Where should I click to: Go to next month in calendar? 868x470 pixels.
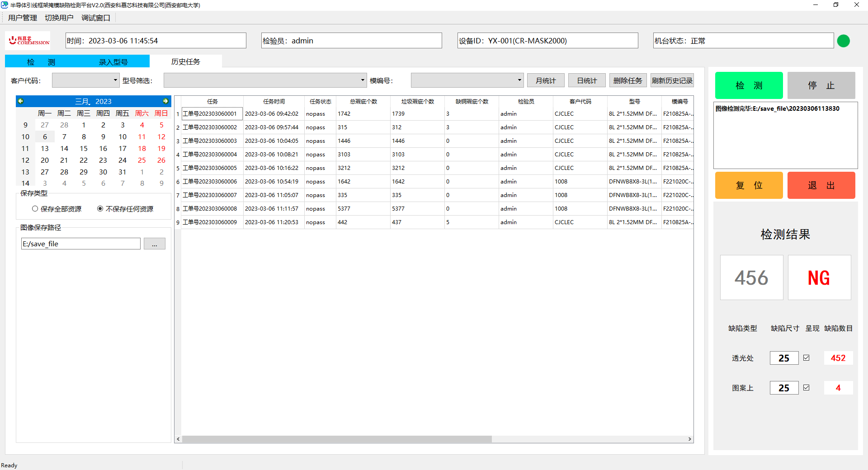point(165,101)
